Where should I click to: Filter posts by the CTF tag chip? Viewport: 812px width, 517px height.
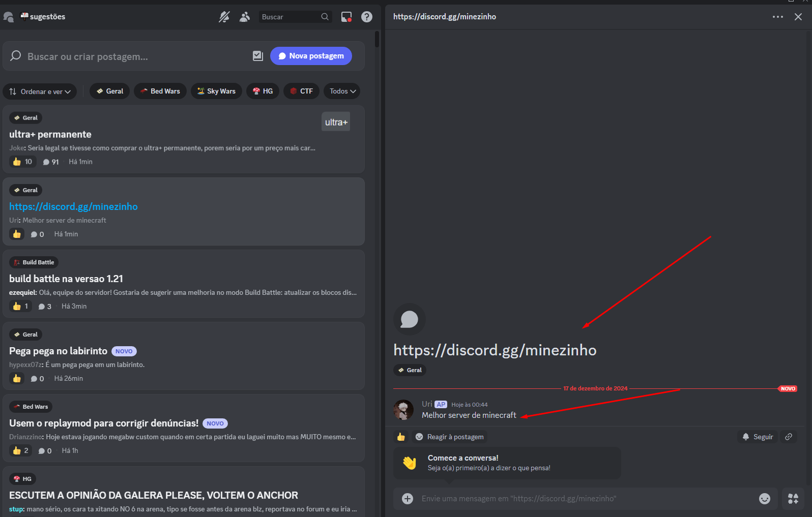coord(302,92)
